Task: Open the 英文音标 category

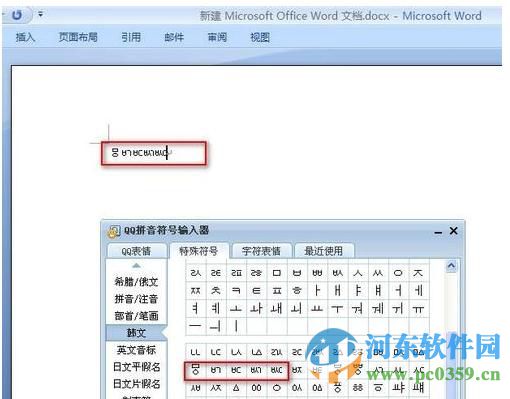Action: [136, 350]
